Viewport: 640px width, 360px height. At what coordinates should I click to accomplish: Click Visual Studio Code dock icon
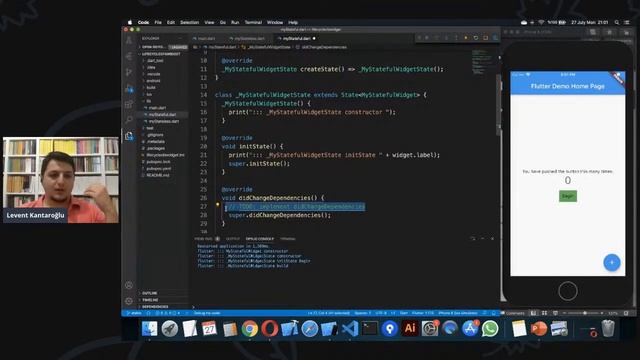tap(350, 329)
